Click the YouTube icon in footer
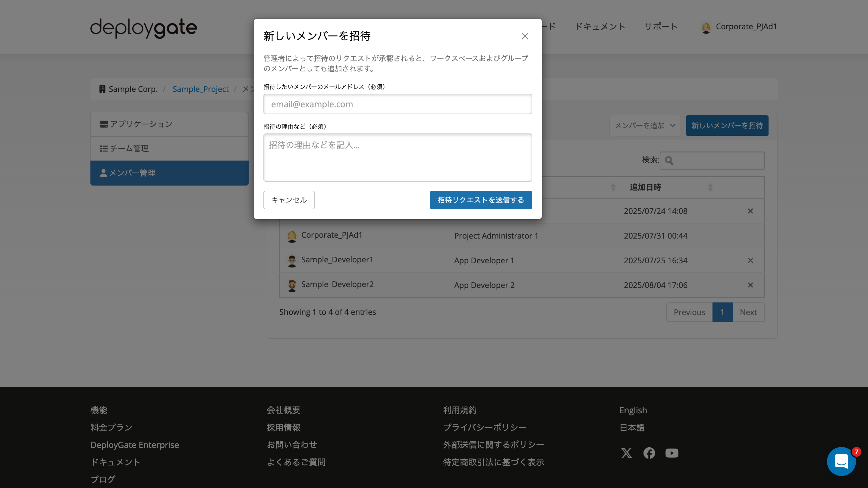Screen dimensions: 868x488 [671, 453]
